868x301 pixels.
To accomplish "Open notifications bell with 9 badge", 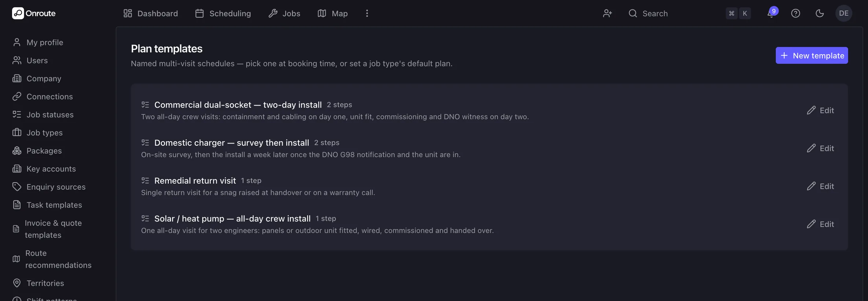I will tap(771, 13).
